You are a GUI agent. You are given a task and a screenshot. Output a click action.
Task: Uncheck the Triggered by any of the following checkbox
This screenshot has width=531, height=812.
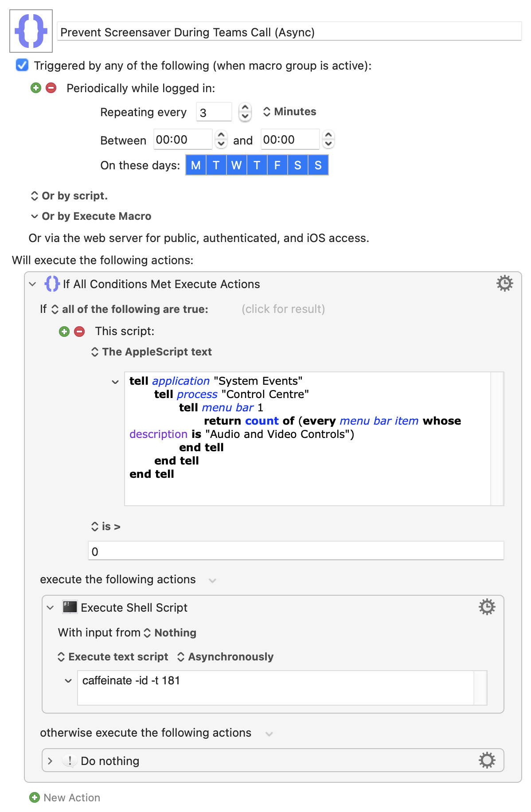pyautogui.click(x=22, y=65)
